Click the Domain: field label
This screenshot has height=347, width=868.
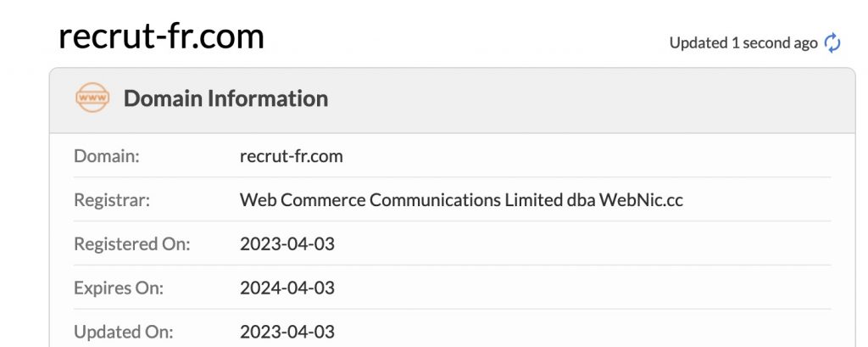click(107, 156)
